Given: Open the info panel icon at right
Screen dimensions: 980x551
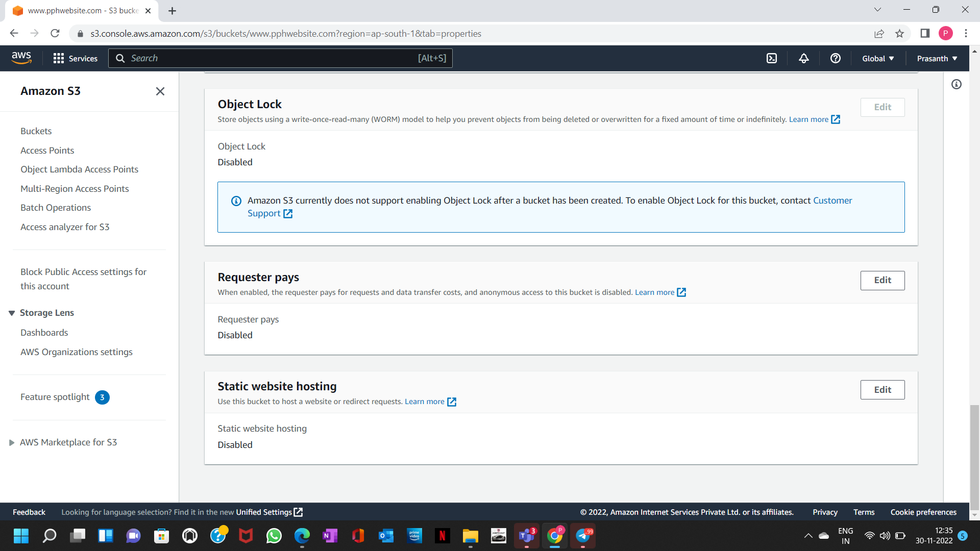Looking at the screenshot, I should (957, 84).
